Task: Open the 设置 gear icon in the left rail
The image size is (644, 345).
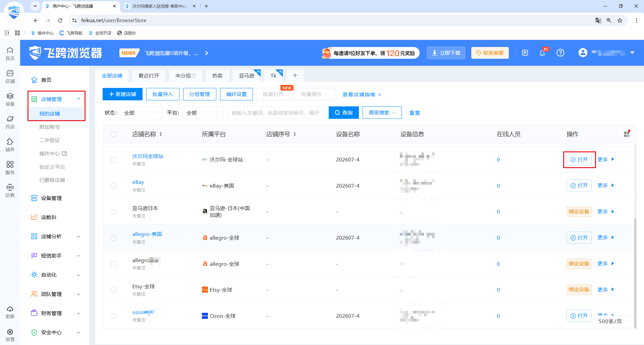Action: (x=10, y=335)
